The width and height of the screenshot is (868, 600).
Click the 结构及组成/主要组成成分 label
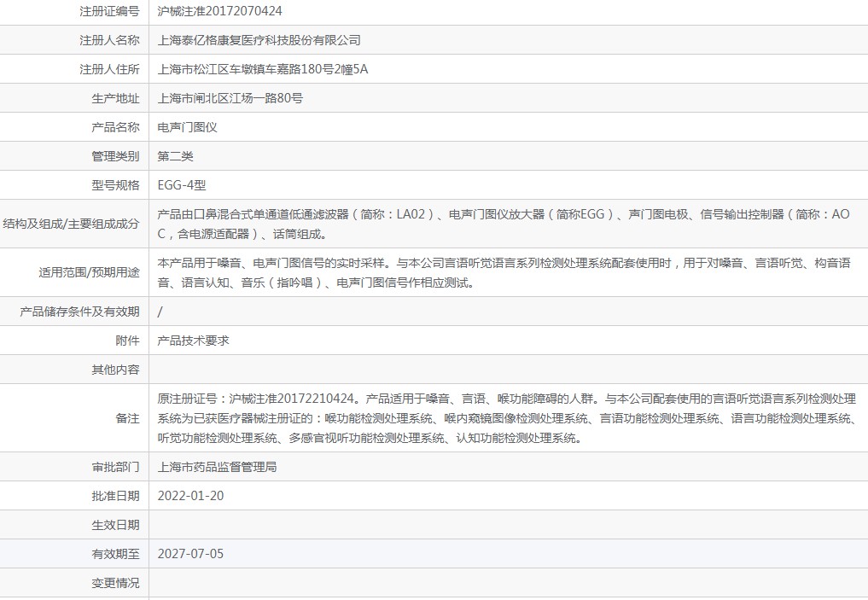coord(72,224)
